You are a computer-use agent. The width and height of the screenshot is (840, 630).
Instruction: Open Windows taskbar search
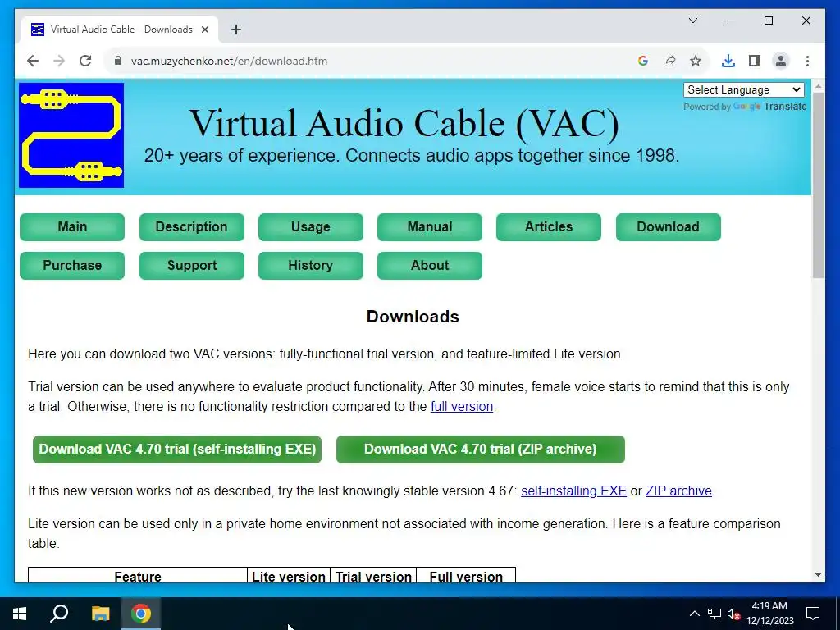[x=59, y=614]
